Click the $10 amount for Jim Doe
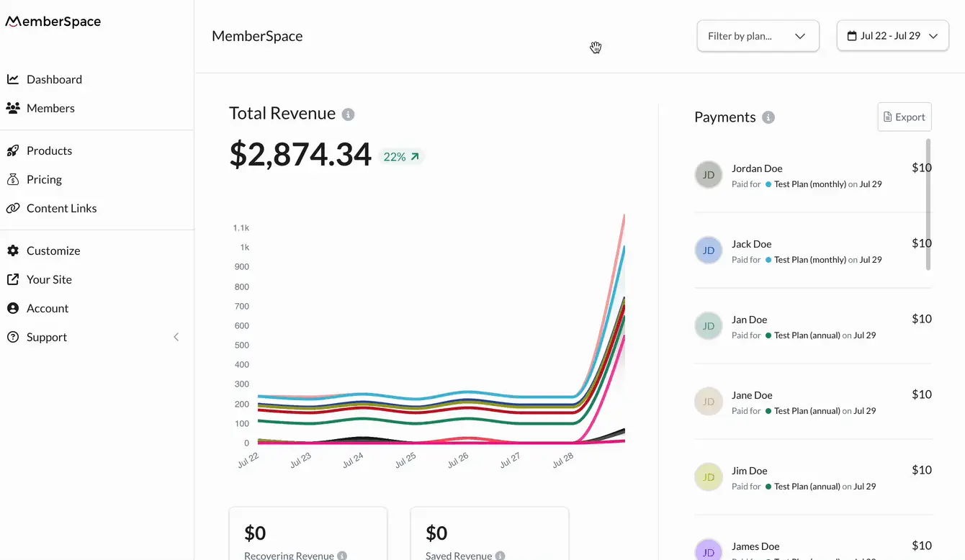Viewport: 965px width, 560px height. [x=922, y=470]
